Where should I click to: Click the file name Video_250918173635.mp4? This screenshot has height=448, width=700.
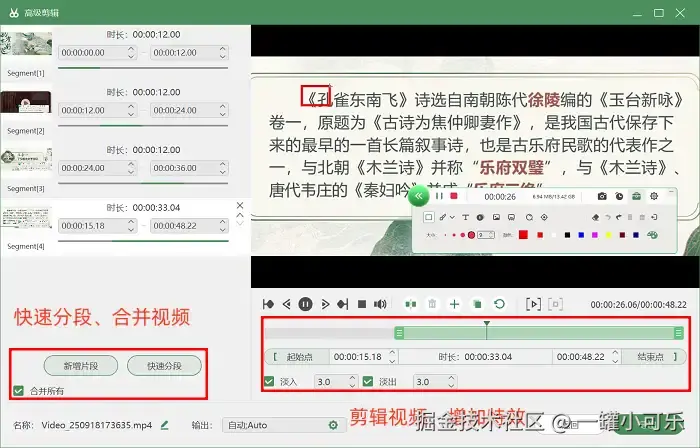click(x=97, y=425)
